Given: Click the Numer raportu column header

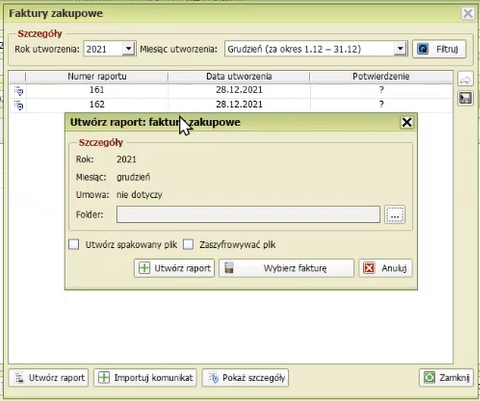Looking at the screenshot, I should click(x=97, y=77).
